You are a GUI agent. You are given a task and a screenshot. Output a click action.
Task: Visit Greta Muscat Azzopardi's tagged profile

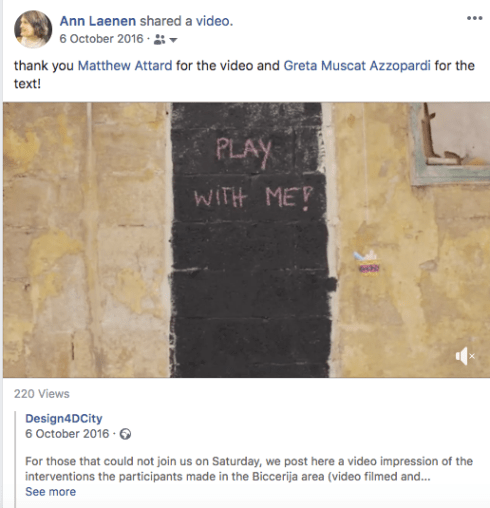pos(357,66)
